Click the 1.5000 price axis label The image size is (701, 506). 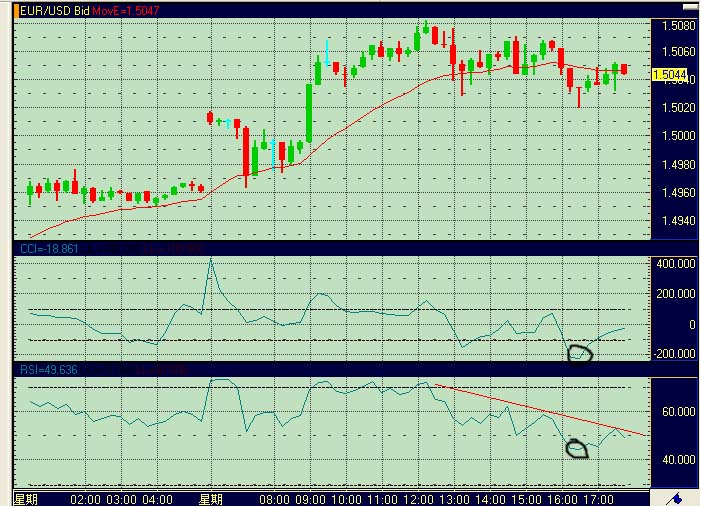(x=679, y=136)
